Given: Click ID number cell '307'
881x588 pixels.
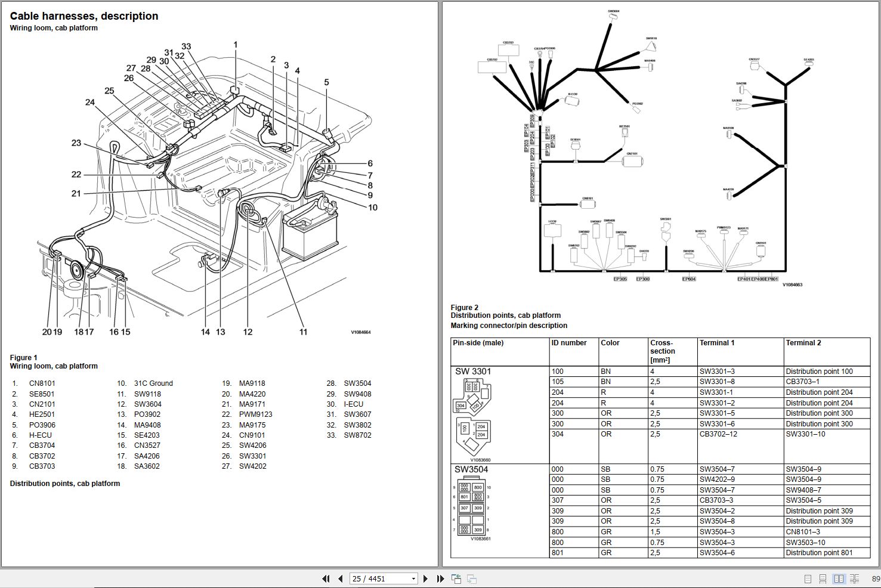Looking at the screenshot, I should point(557,500).
